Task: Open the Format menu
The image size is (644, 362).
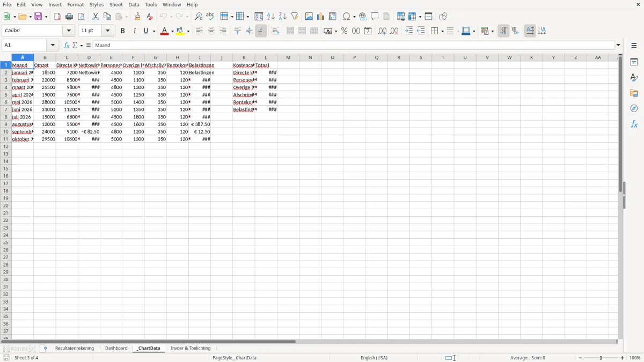Action: (76, 4)
